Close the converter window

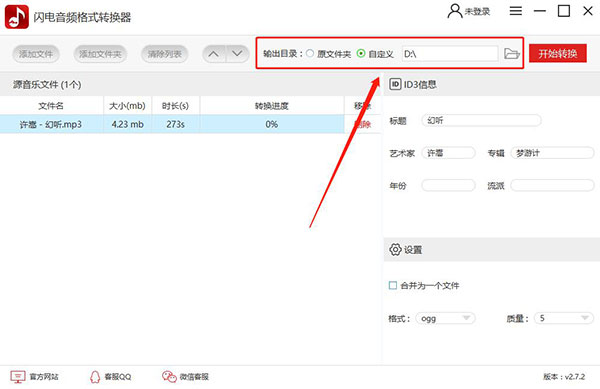[x=588, y=11]
